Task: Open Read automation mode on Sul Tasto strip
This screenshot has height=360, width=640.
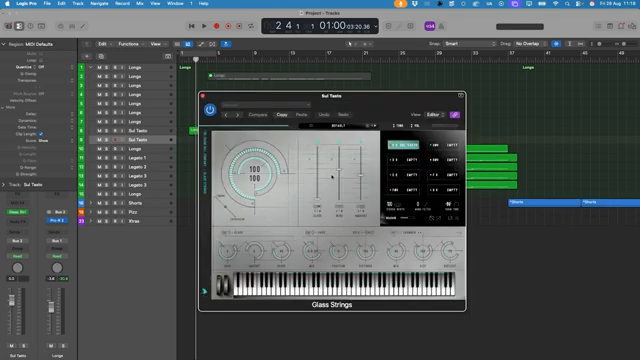Action: pos(18,256)
